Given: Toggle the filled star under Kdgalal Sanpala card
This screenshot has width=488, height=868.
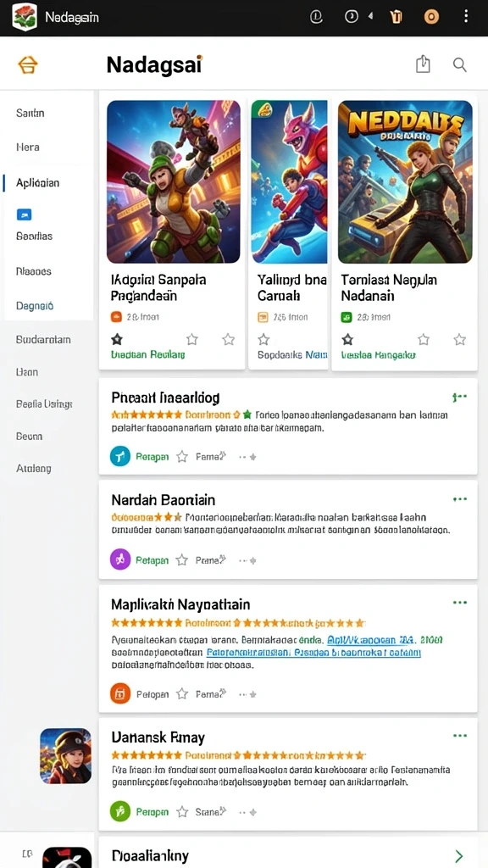Looking at the screenshot, I should 117,339.
